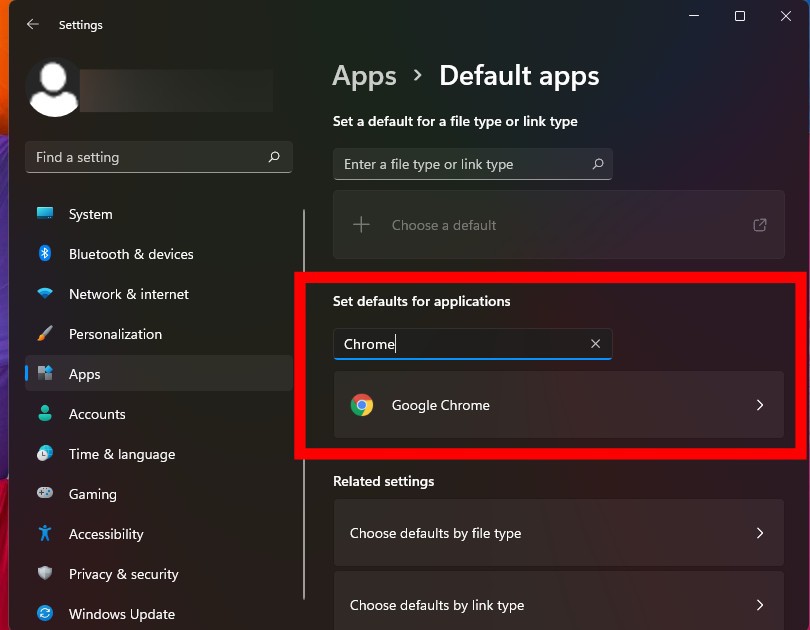Click the Bluetooth icon in sidebar
Viewport: 810px width, 630px height.
45,253
